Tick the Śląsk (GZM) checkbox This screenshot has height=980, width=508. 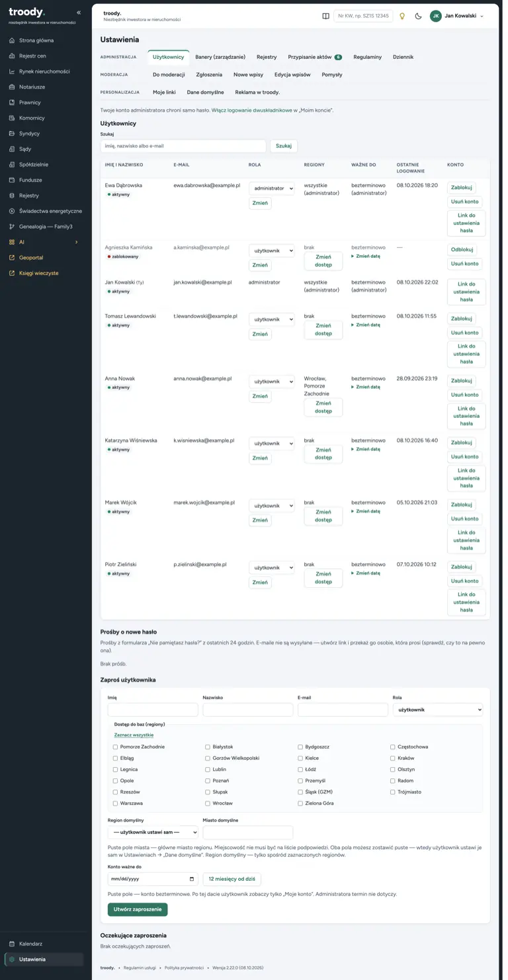pyautogui.click(x=300, y=792)
